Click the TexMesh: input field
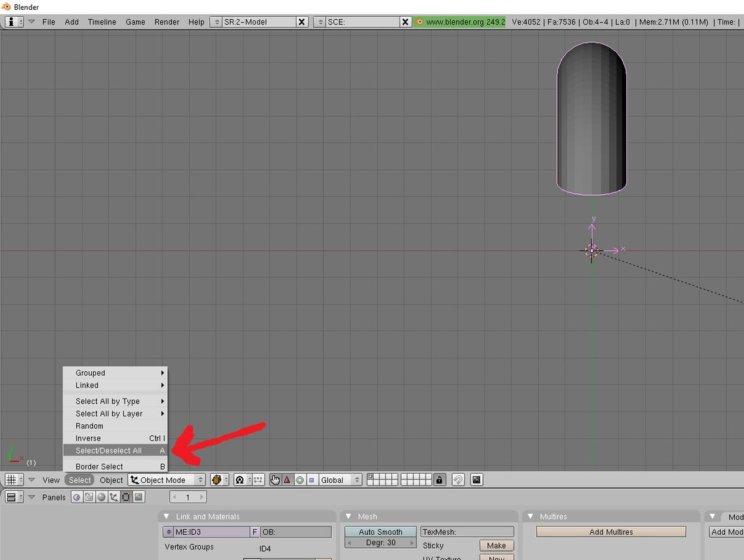This screenshot has height=560, width=744. pos(467,532)
